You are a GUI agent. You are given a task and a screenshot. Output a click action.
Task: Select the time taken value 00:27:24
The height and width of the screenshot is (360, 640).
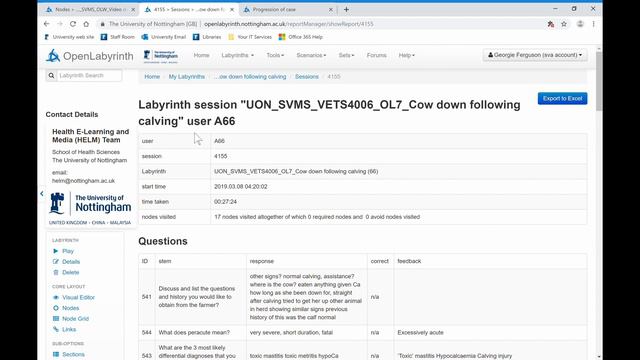coord(225,202)
